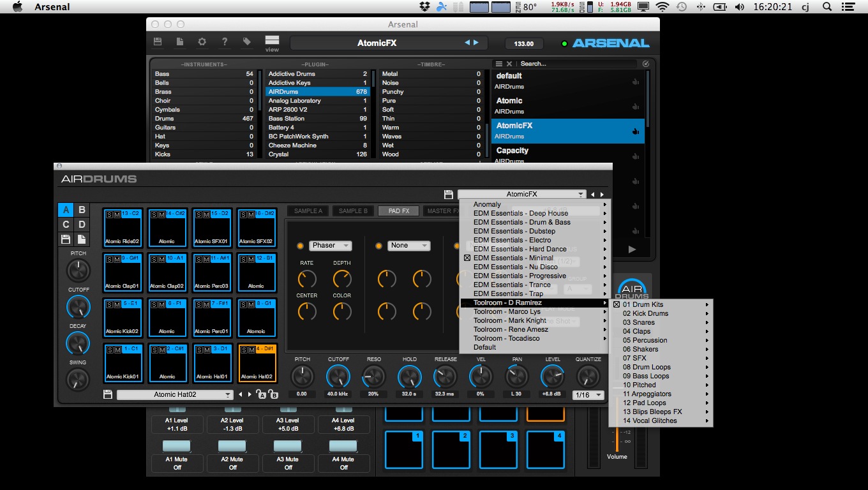Click the lock A icon beside Atomic Hat02

pos(262,395)
